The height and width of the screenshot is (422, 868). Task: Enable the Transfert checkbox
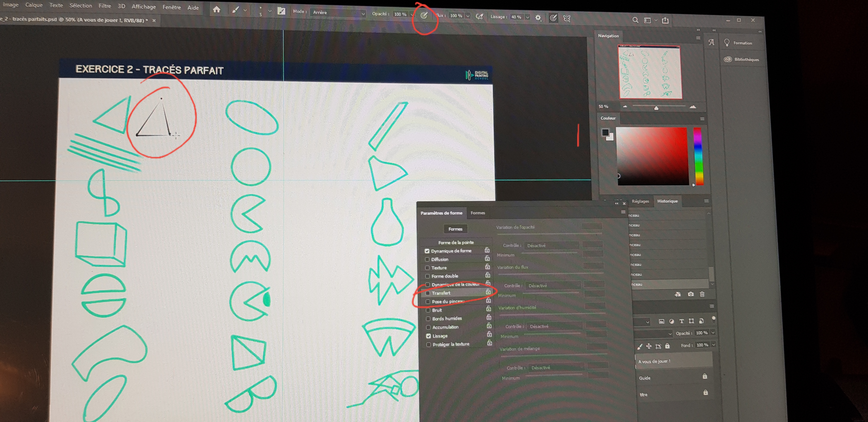coord(428,293)
